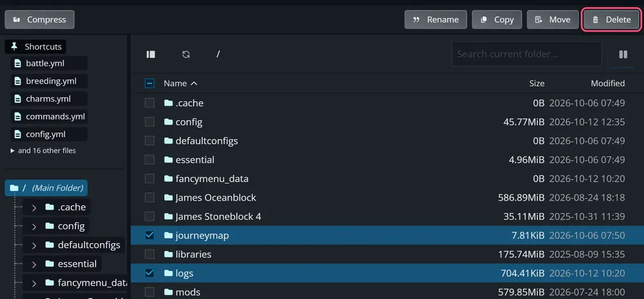Open James Oceanblock folder name

[x=216, y=197]
